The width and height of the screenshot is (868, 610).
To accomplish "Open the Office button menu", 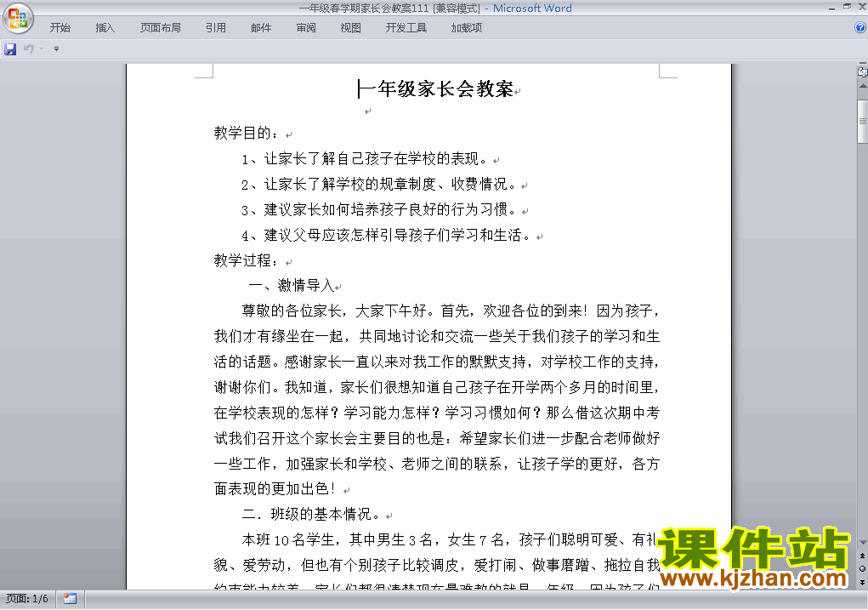I will 18,18.
